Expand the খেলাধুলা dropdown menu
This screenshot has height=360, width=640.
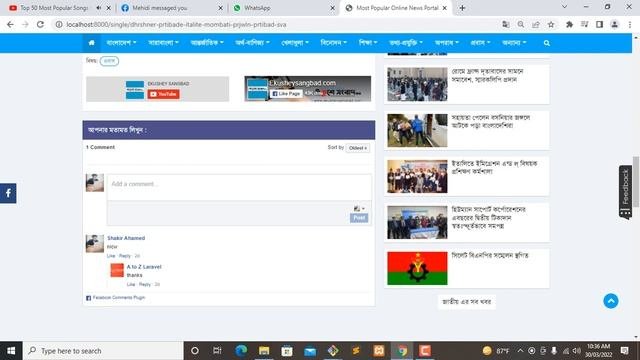tap(295, 43)
